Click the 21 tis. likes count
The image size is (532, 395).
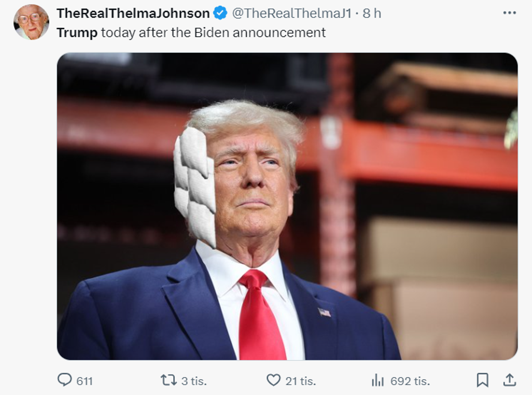click(x=300, y=381)
